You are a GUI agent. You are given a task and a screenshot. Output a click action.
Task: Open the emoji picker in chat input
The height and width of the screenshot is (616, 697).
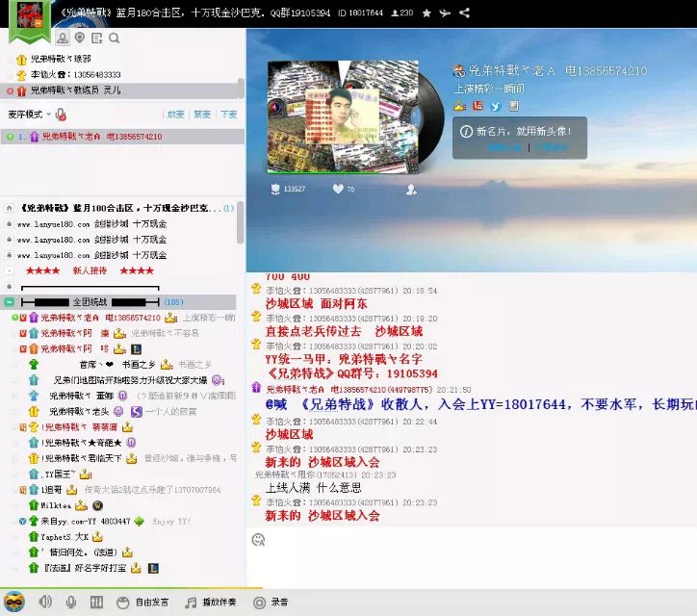tap(258, 540)
